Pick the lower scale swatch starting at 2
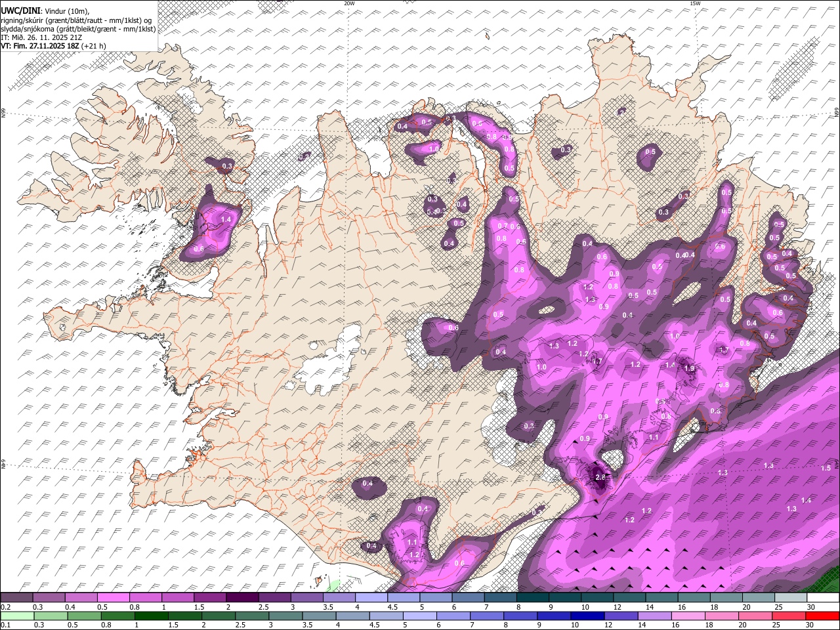The image size is (840, 630). coord(219,616)
